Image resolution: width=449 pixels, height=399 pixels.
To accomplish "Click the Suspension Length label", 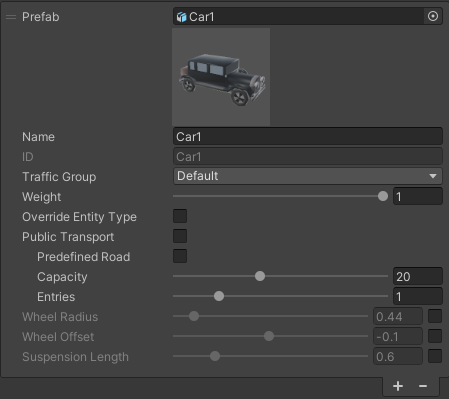I will 75,357.
